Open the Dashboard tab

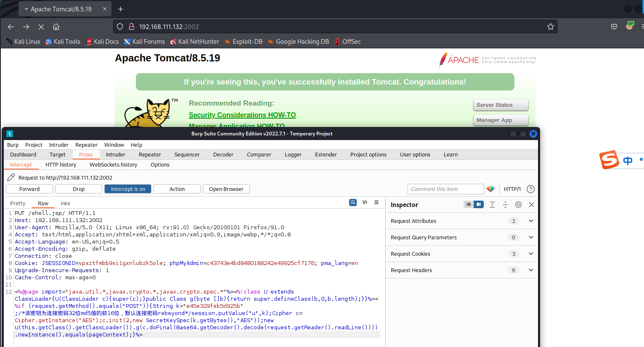[23, 154]
